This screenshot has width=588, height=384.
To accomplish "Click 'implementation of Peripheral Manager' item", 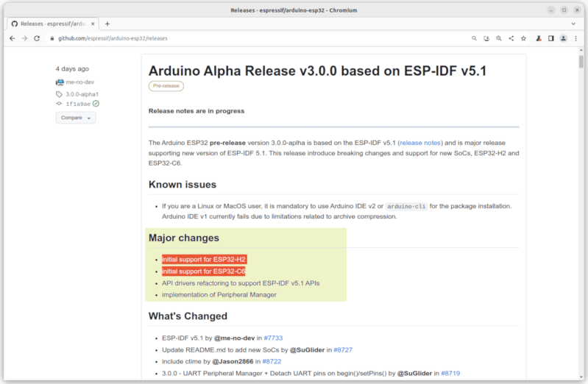I will pyautogui.click(x=219, y=295).
